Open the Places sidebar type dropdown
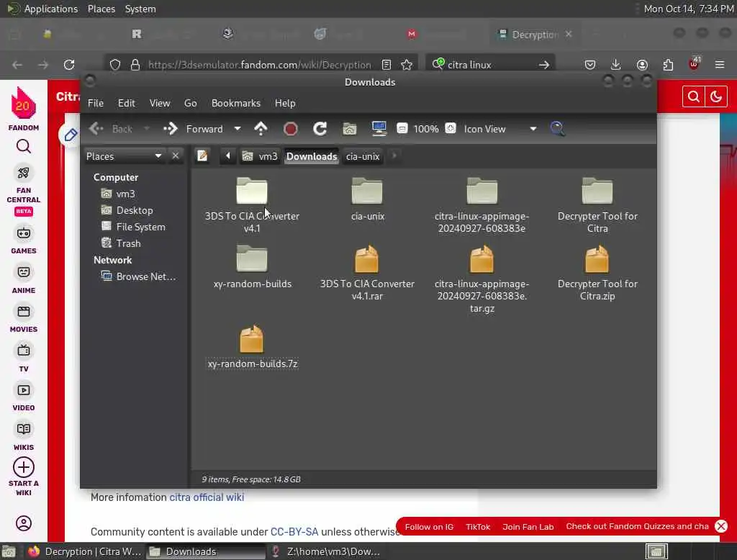Screen dimensions: 737x560 point(124,156)
